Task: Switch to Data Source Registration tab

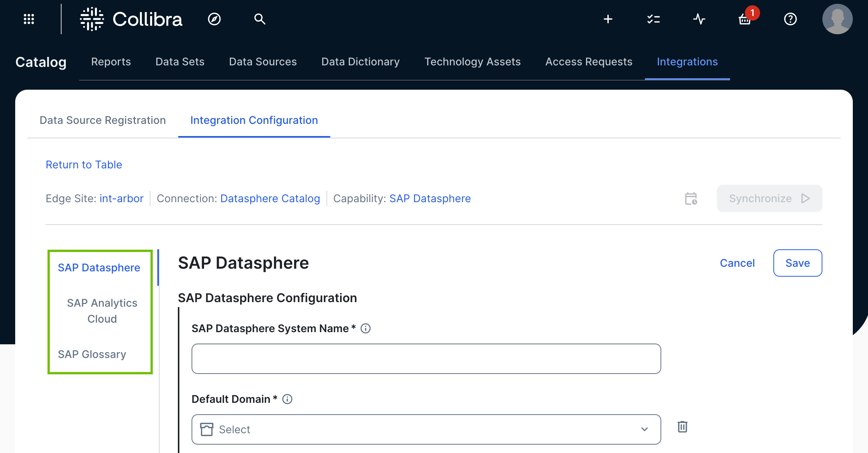Action: click(103, 120)
